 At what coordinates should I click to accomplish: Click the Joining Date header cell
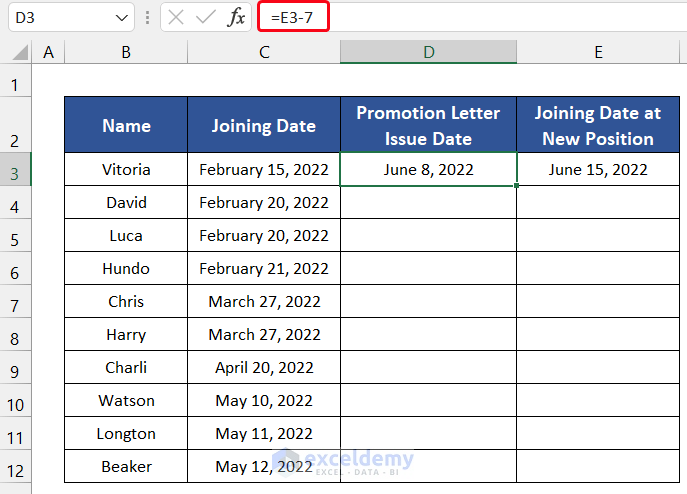tap(264, 125)
